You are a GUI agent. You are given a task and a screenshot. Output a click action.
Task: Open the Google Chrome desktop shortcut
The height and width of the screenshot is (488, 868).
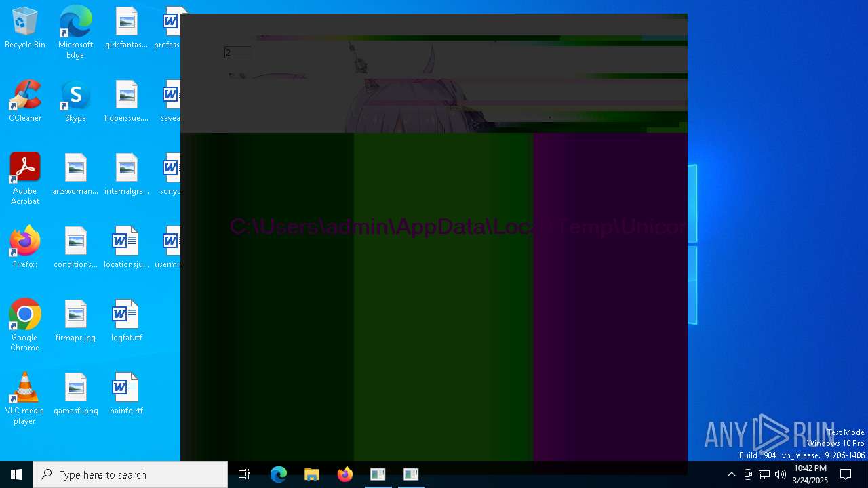click(x=25, y=325)
